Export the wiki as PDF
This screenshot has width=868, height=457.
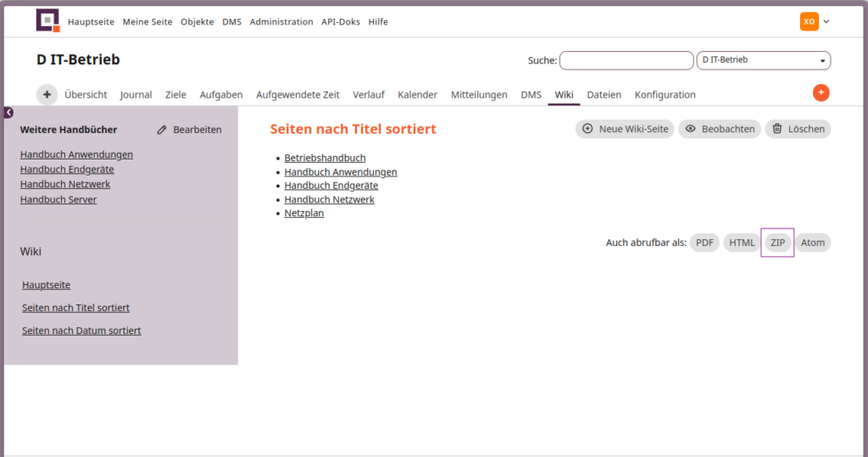pyautogui.click(x=704, y=242)
